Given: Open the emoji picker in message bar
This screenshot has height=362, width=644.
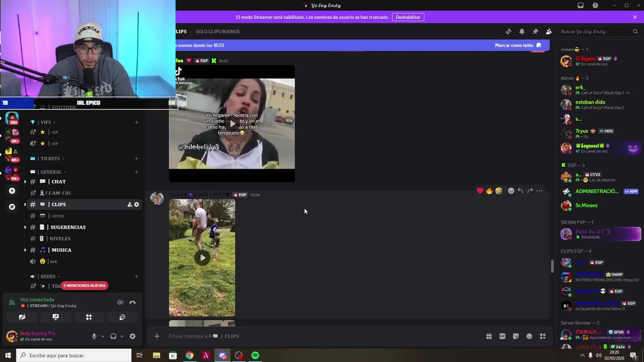Looking at the screenshot, I should [529, 336].
